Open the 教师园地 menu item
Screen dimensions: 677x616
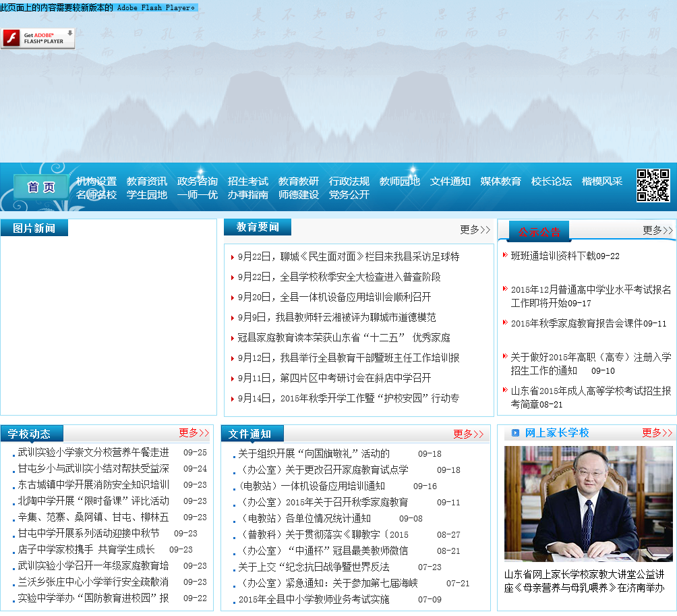point(399,181)
